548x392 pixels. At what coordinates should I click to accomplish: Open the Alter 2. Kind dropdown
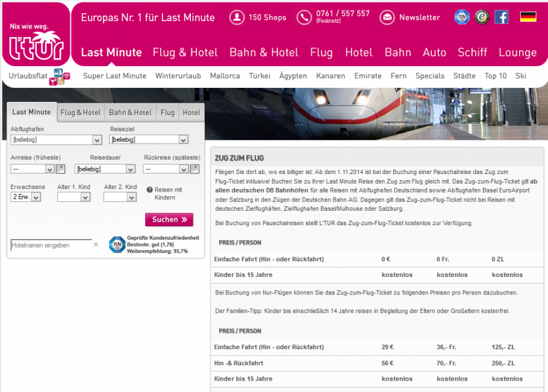120,197
